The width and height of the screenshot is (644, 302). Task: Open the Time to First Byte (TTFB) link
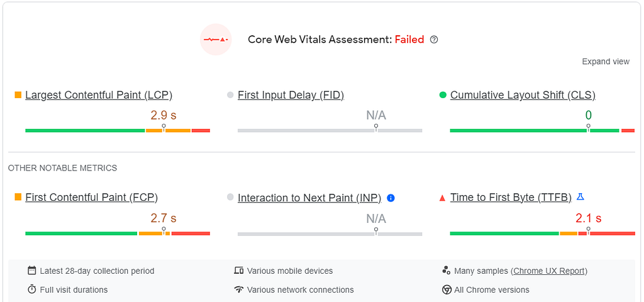click(x=511, y=198)
